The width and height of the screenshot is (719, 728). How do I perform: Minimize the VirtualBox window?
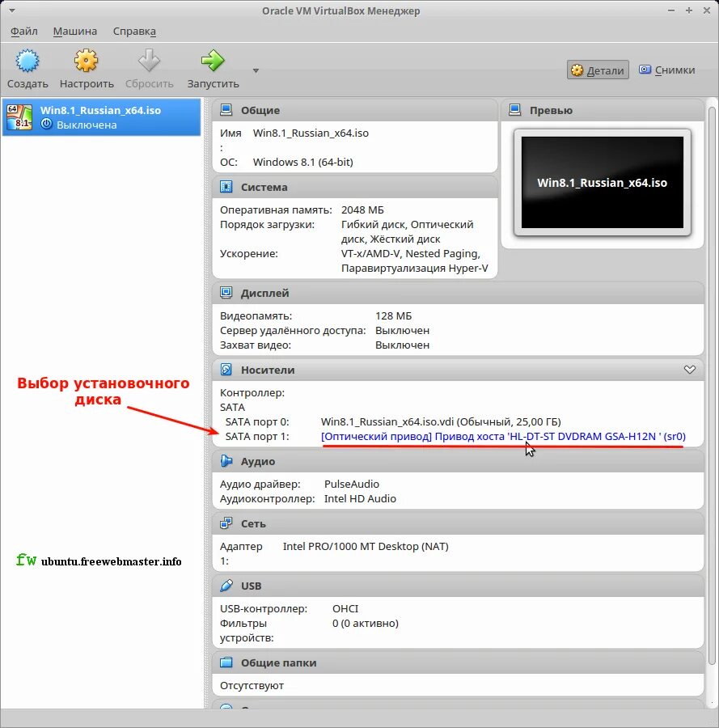tap(671, 11)
